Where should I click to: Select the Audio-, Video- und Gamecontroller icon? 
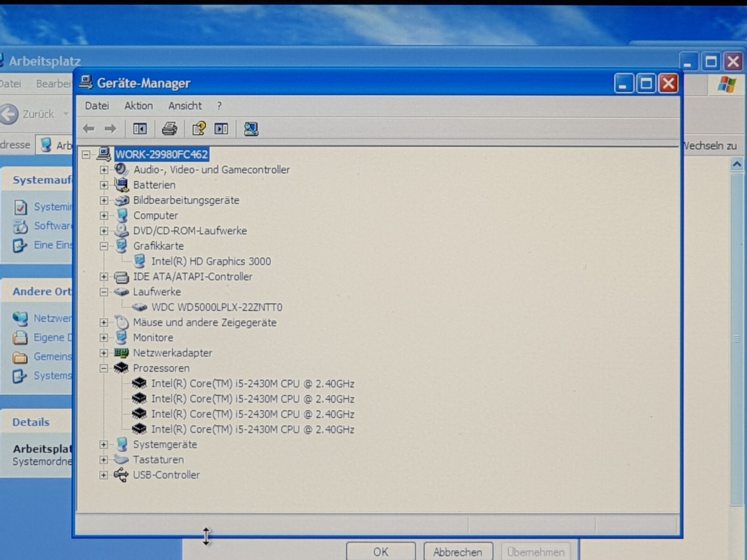(121, 169)
